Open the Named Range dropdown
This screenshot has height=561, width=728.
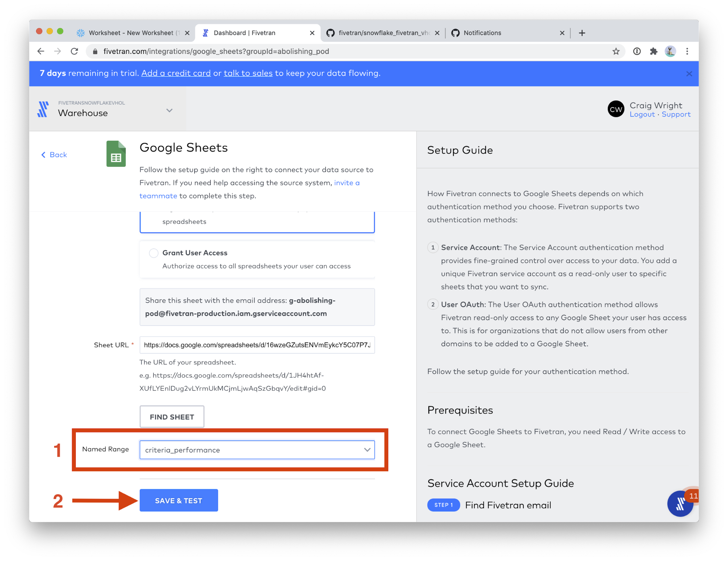[257, 450]
